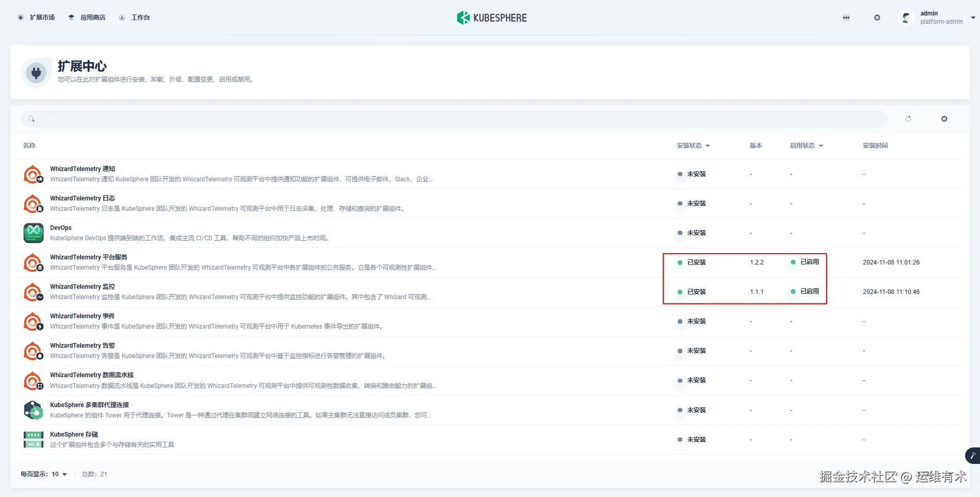The height and width of the screenshot is (497, 980).
Task: Click the KubeSphere logo
Action: point(492,18)
